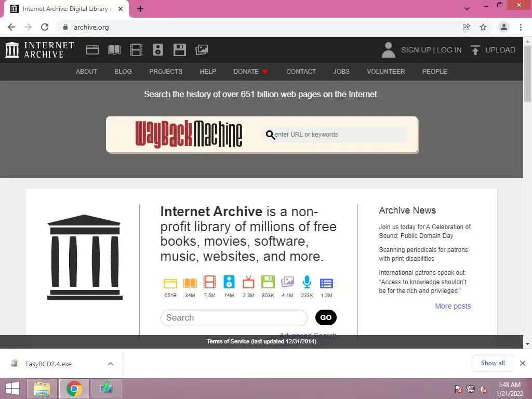Open the ABOUT menu item
Viewport: 532px width, 399px height.
[x=87, y=72]
